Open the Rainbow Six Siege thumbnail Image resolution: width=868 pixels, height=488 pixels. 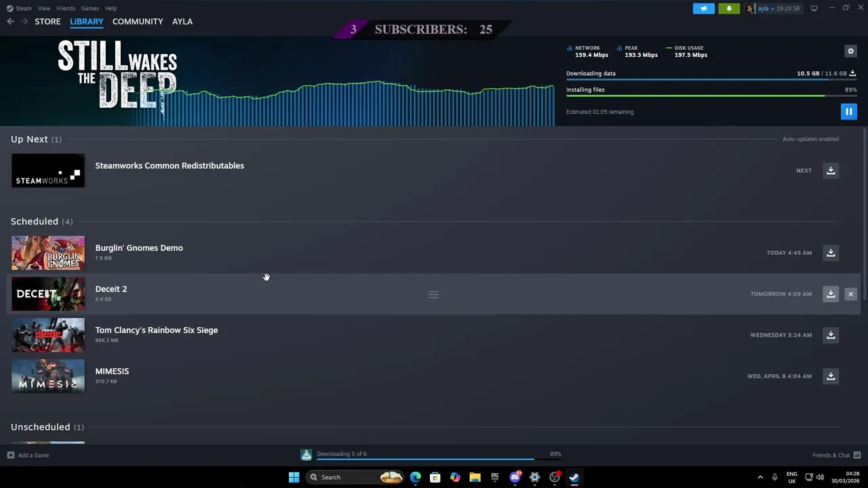(48, 335)
